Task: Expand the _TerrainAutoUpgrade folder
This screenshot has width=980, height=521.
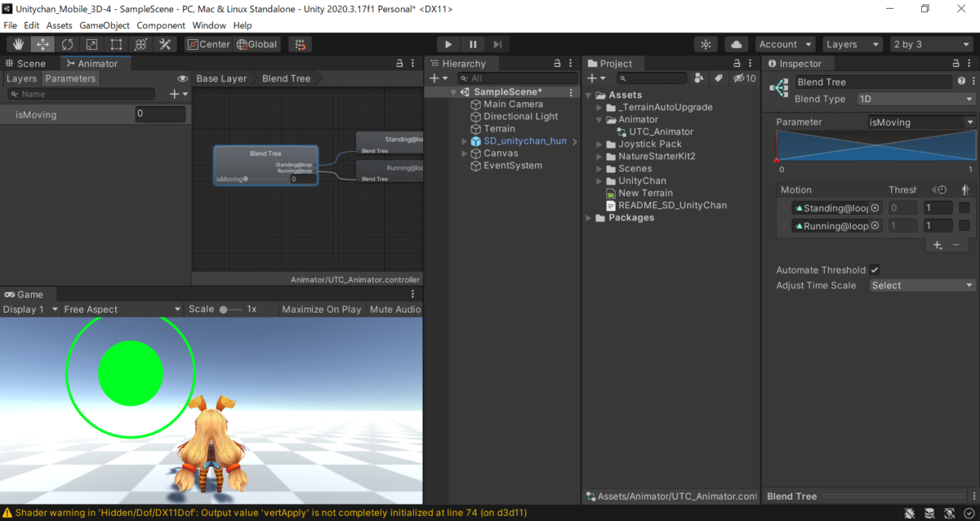Action: pos(599,107)
